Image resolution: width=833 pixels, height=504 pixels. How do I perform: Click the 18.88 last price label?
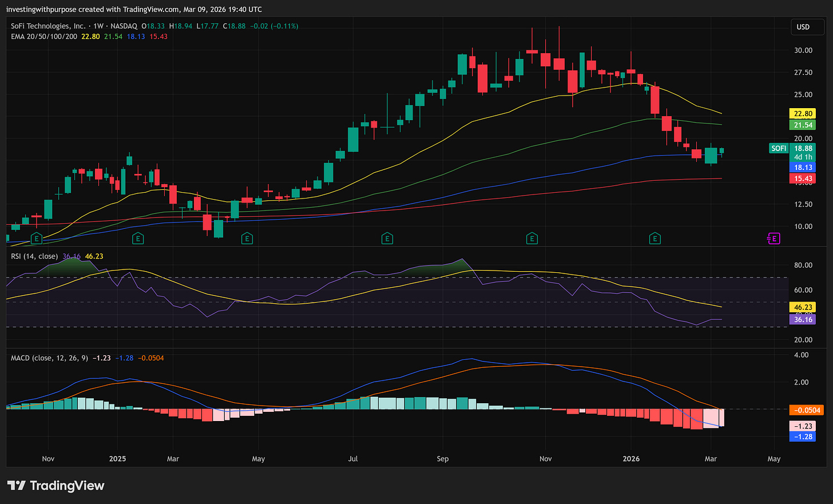pyautogui.click(x=803, y=148)
